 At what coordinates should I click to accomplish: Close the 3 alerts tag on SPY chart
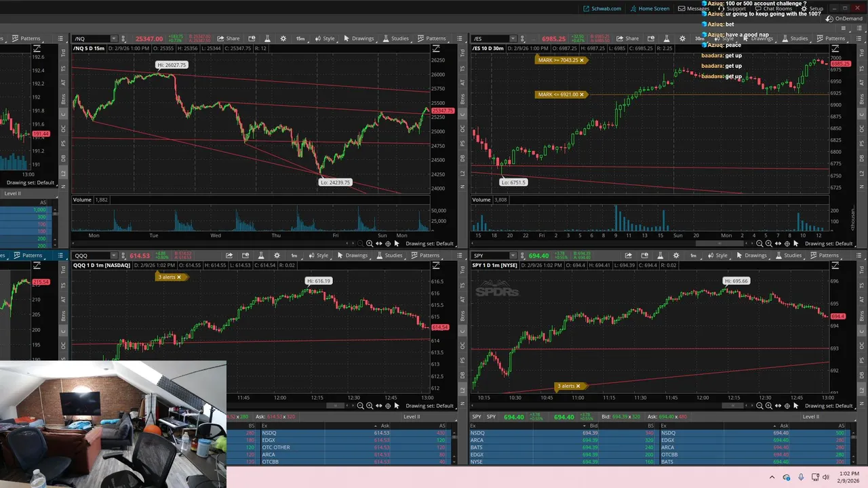tap(578, 386)
